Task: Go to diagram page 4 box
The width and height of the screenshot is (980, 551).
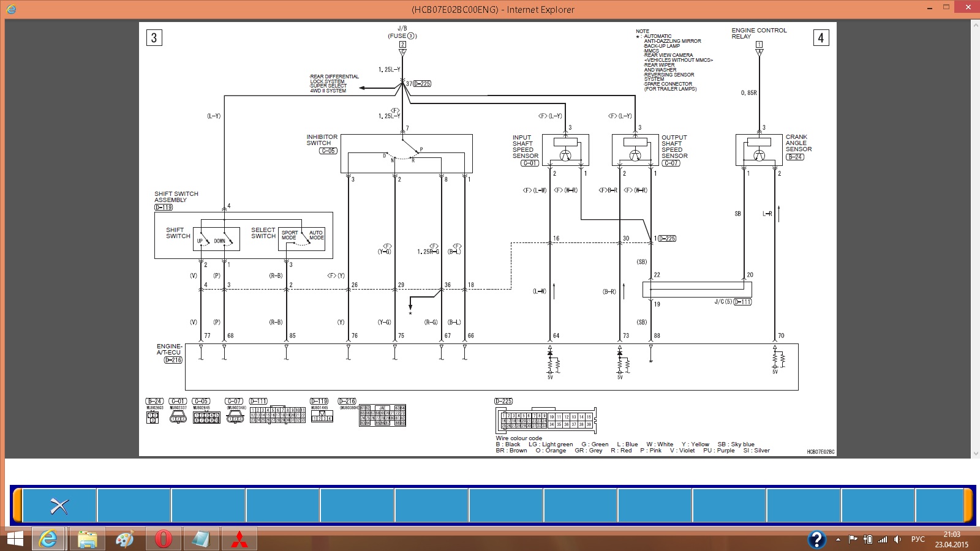Action: click(x=821, y=38)
